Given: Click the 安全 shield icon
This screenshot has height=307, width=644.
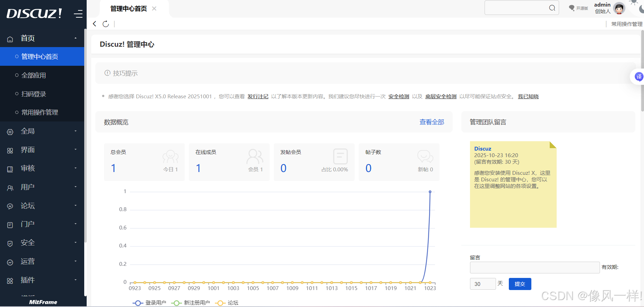Looking at the screenshot, I should tap(10, 244).
